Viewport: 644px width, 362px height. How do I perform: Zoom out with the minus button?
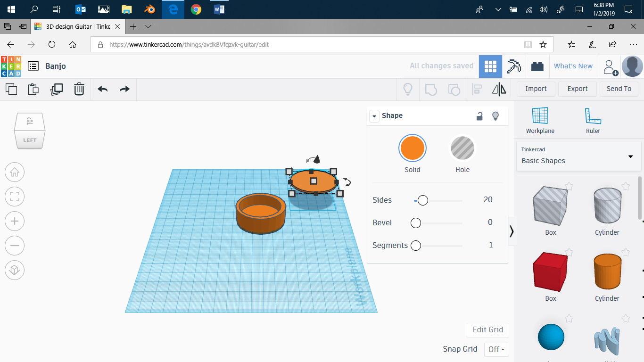[15, 246]
